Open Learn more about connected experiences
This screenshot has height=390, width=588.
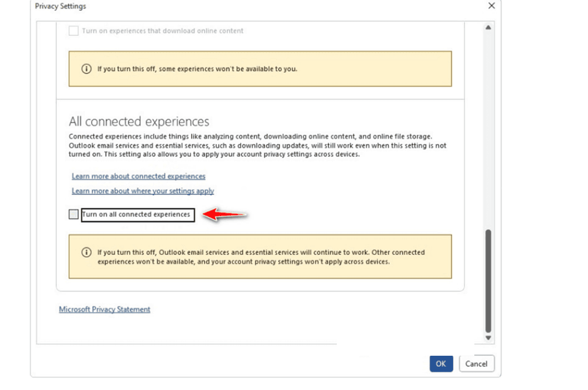[x=138, y=176]
